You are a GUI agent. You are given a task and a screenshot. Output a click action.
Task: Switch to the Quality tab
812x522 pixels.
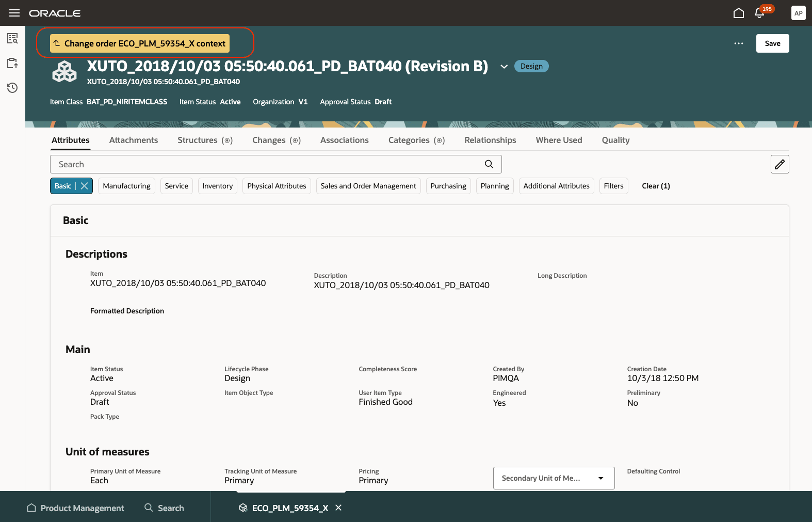[615, 140]
